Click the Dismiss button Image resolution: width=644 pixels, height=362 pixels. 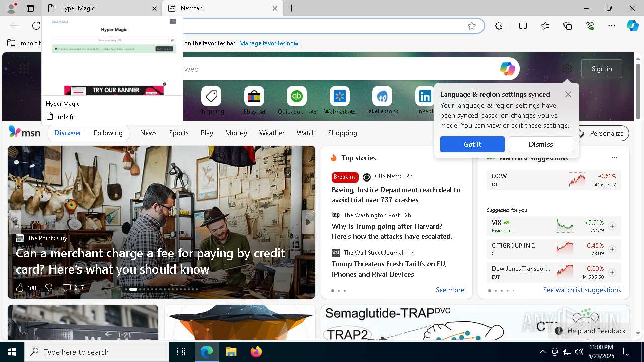541,144
